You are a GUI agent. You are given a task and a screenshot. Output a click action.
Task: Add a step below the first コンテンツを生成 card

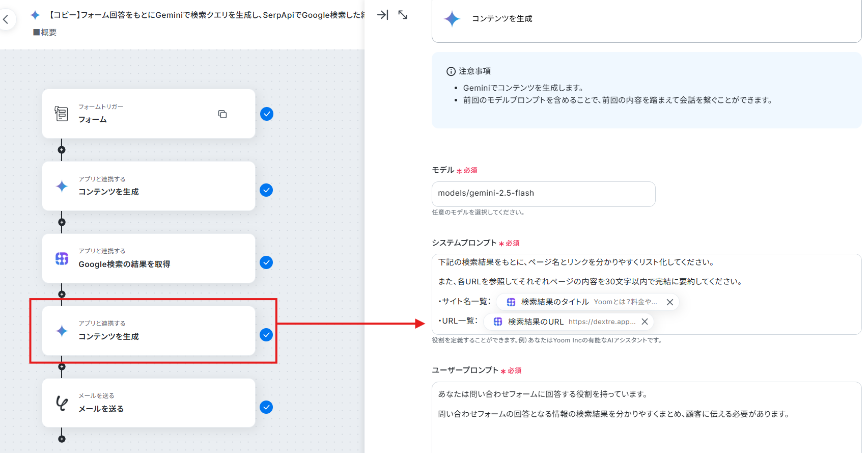62,222
